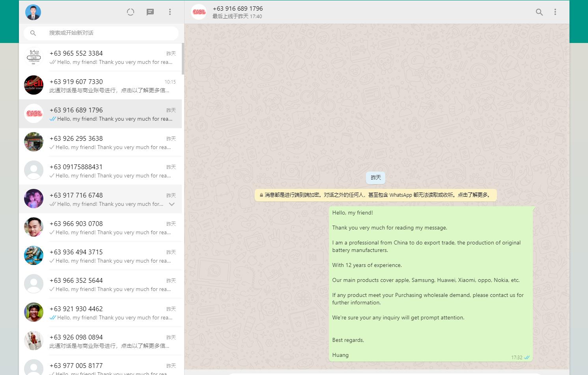
Task: Click avatar of +63 917 716 6748 chat
Action: [x=34, y=199]
